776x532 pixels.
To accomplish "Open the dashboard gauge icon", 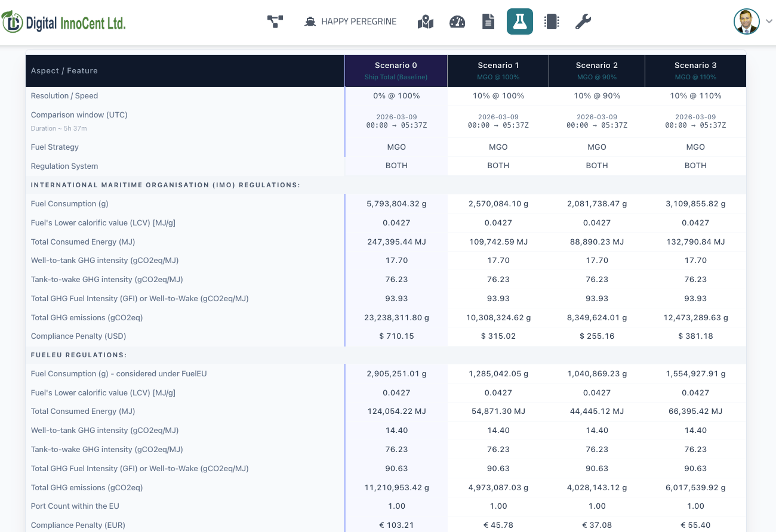I will coord(457,22).
